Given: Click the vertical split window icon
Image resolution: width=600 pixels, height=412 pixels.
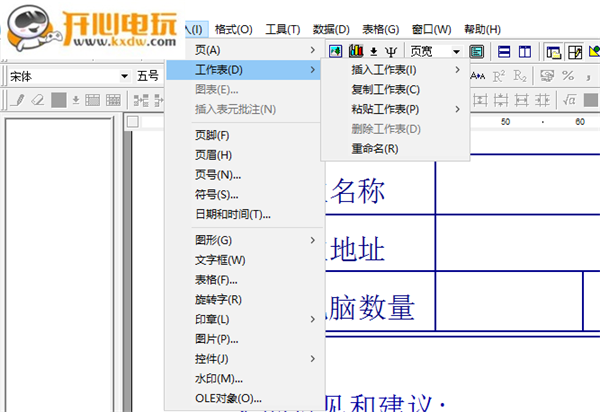Looking at the screenshot, I should (x=525, y=51).
